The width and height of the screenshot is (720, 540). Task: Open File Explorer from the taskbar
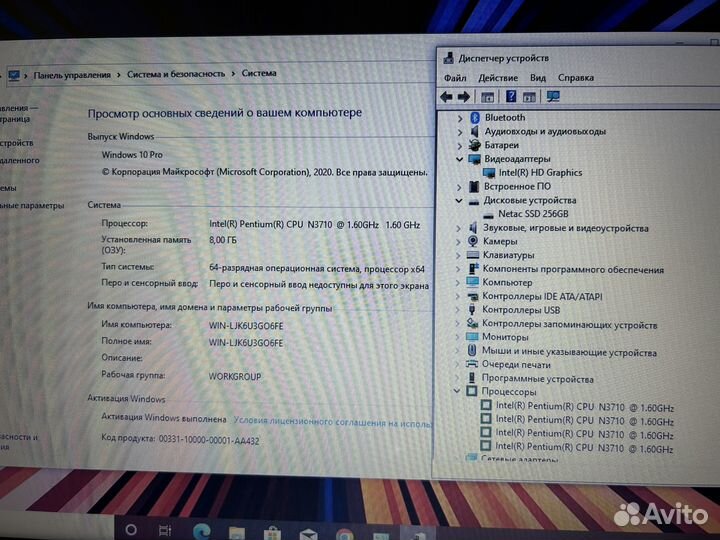(x=237, y=533)
